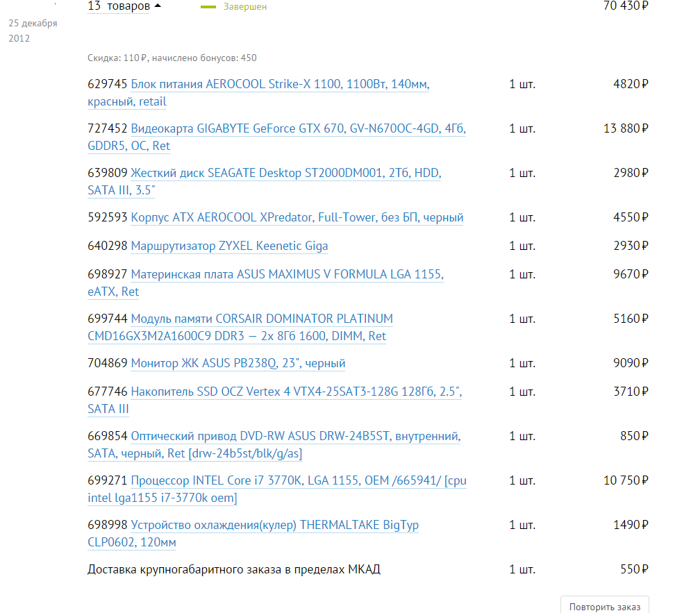Click product code 699744
The image size is (700, 613).
(x=108, y=319)
